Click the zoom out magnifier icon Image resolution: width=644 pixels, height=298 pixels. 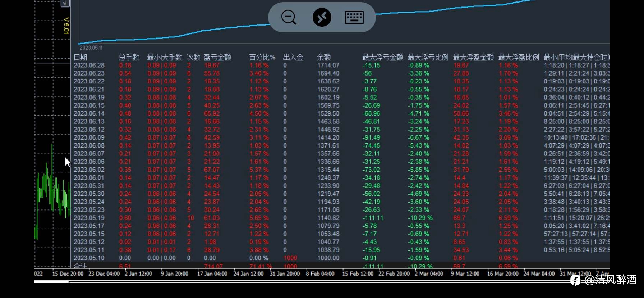(289, 17)
